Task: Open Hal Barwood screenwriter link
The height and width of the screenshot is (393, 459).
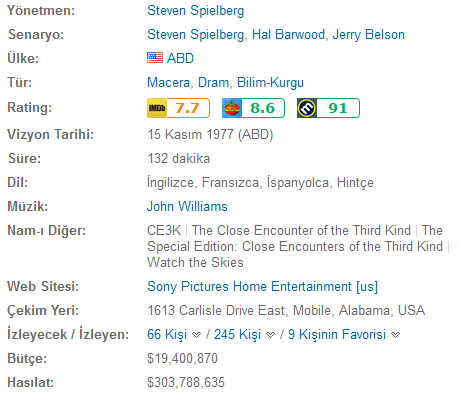Action: (288, 34)
